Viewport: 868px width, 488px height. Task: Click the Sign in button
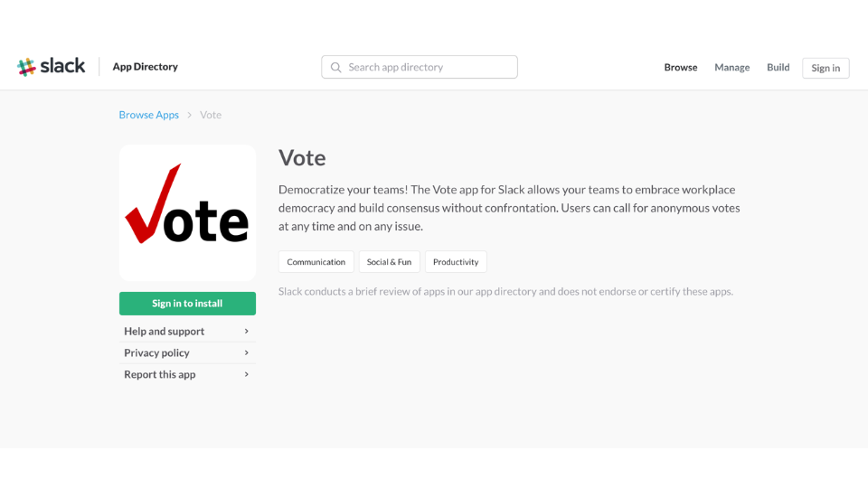coord(826,68)
